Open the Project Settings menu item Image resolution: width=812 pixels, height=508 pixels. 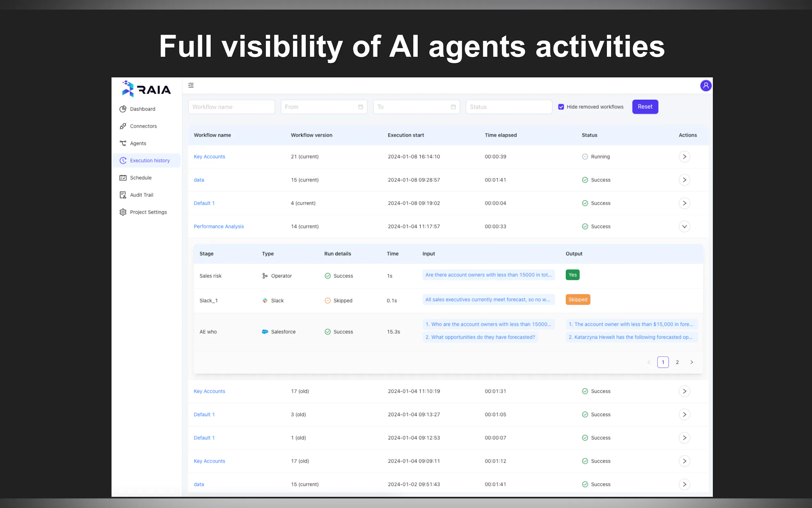point(147,212)
